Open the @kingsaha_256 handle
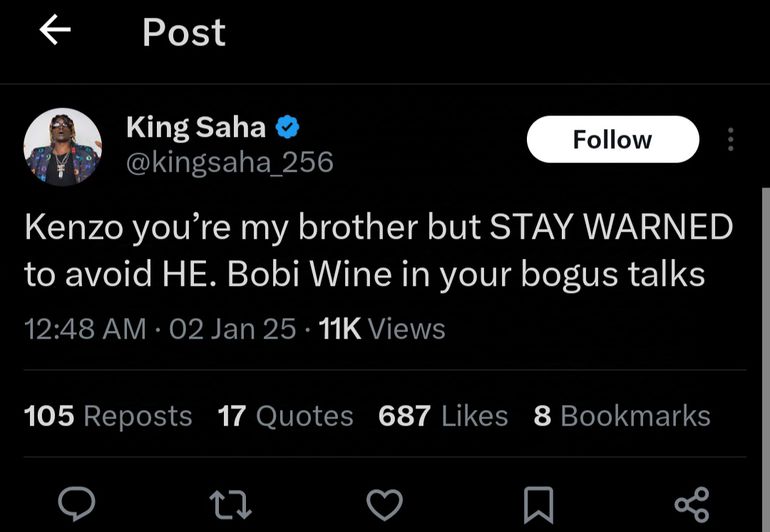The width and height of the screenshot is (770, 532). tap(229, 161)
